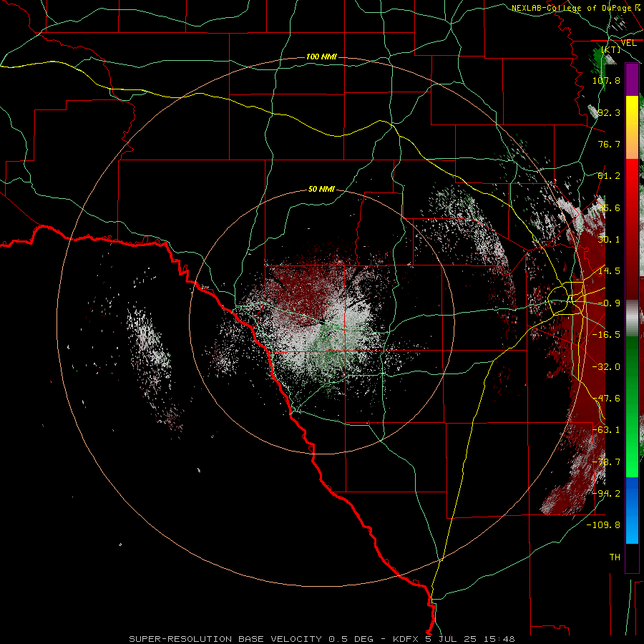The height and width of the screenshot is (644, 644).
Task: Click the 61.2 value on the velocity scale
Action: click(x=609, y=176)
